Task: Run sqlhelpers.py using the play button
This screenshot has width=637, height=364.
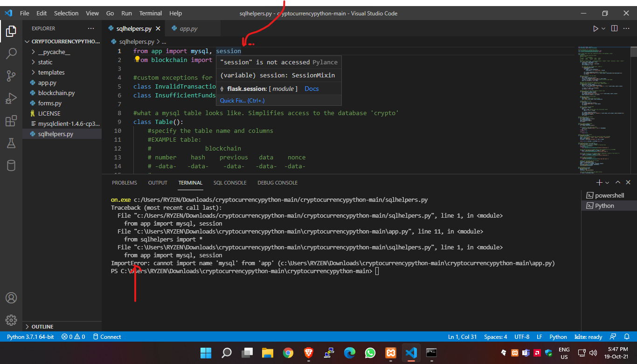Action: pyautogui.click(x=595, y=28)
